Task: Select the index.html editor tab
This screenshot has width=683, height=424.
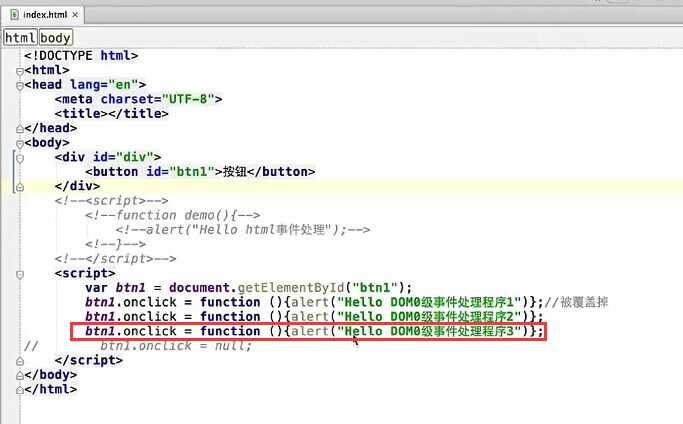Action: (x=43, y=15)
